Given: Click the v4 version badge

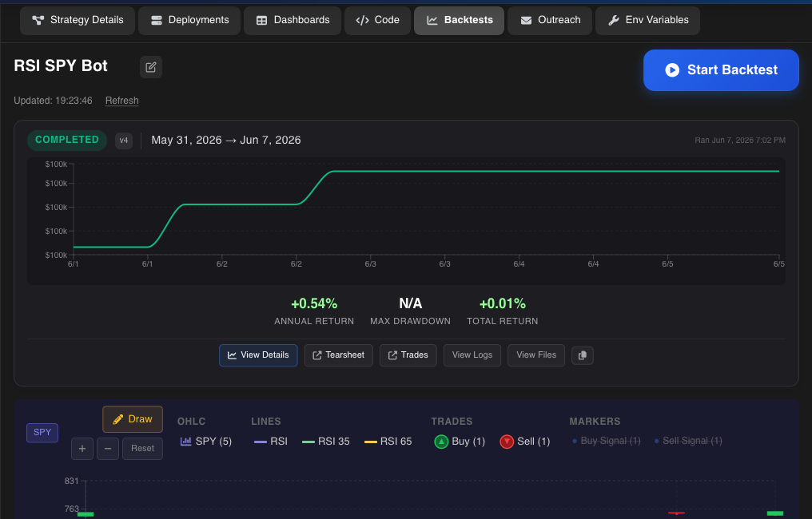Looking at the screenshot, I should (x=124, y=141).
